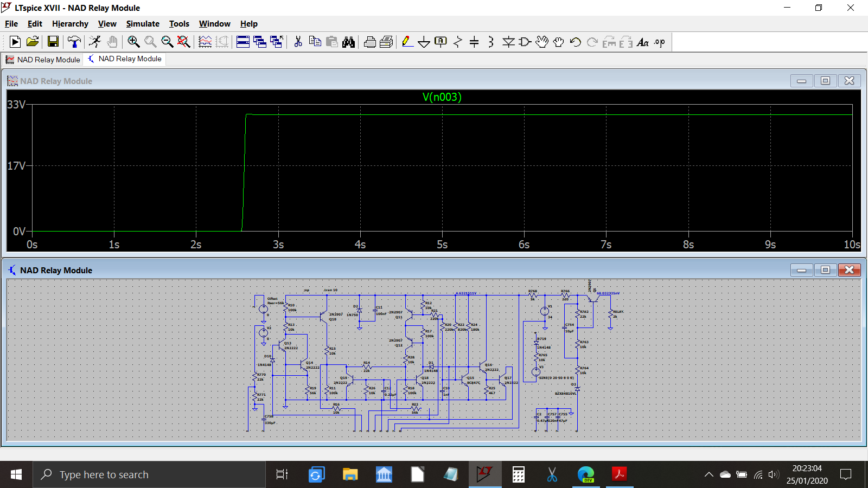This screenshot has width=868, height=488.
Task: Select the Text Aa tool
Action: click(x=643, y=42)
